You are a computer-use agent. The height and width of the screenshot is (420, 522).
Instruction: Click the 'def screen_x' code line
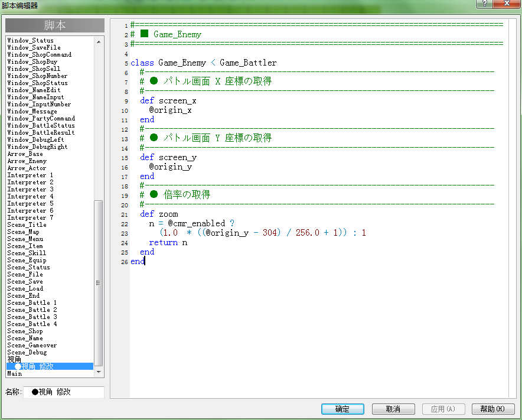(x=168, y=100)
